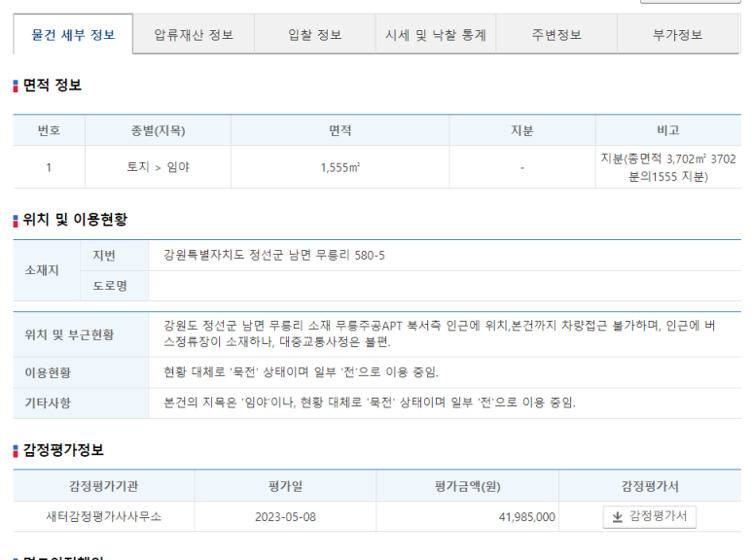Click the 평가금액(원) column header
Viewport: 752px width, 560px height.
[468, 486]
